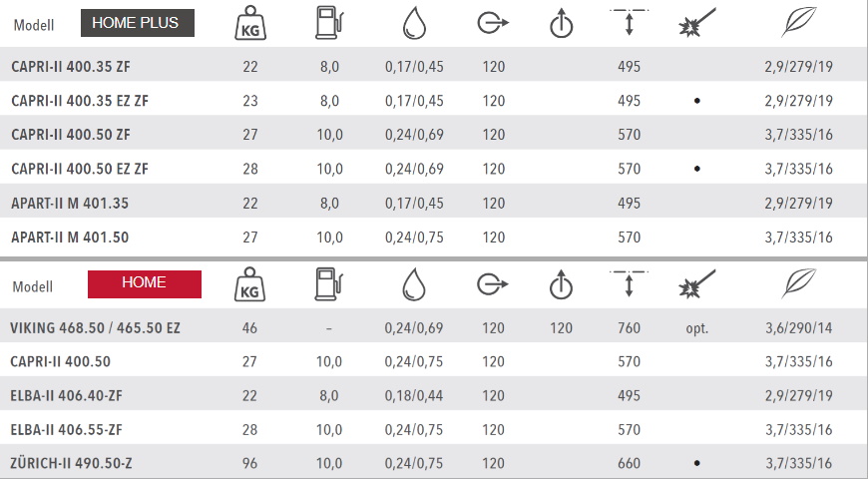Click the leaf icon in HOME header

point(799,283)
